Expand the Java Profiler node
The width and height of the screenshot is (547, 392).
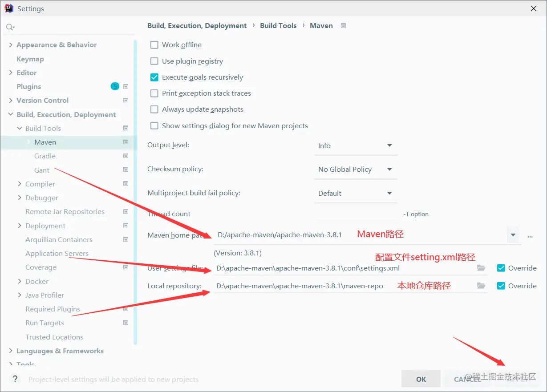20,295
